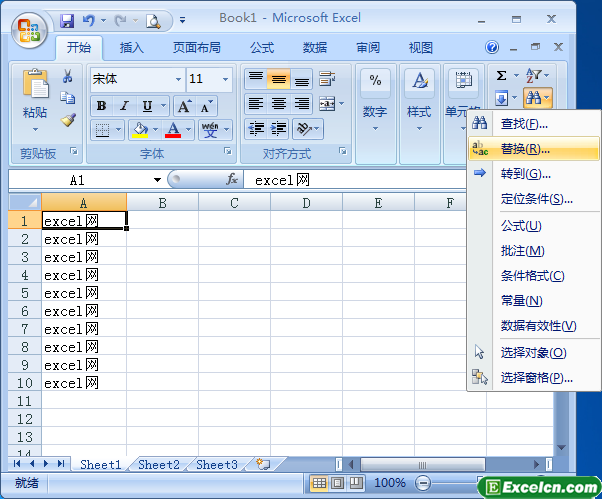Merge and center cells
The height and width of the screenshot is (499, 602).
tap(327, 104)
